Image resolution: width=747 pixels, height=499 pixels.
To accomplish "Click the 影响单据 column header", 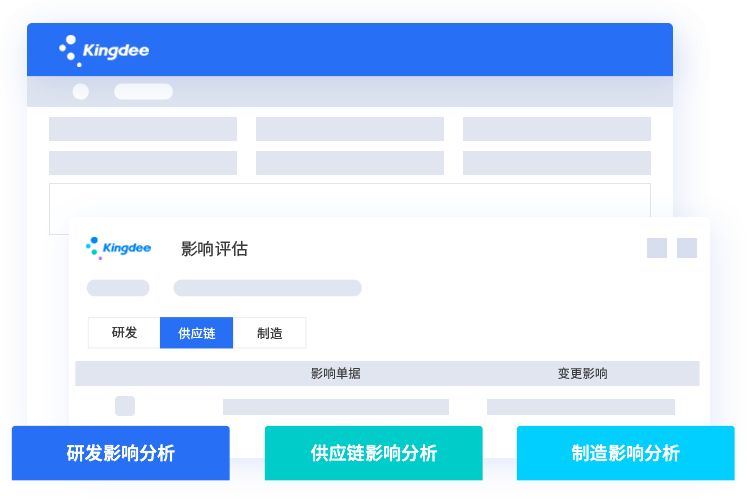I will click(x=335, y=374).
